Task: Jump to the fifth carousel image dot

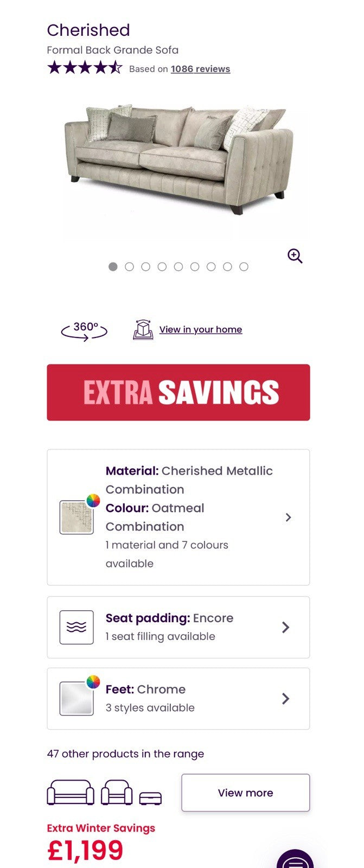Action: click(178, 267)
